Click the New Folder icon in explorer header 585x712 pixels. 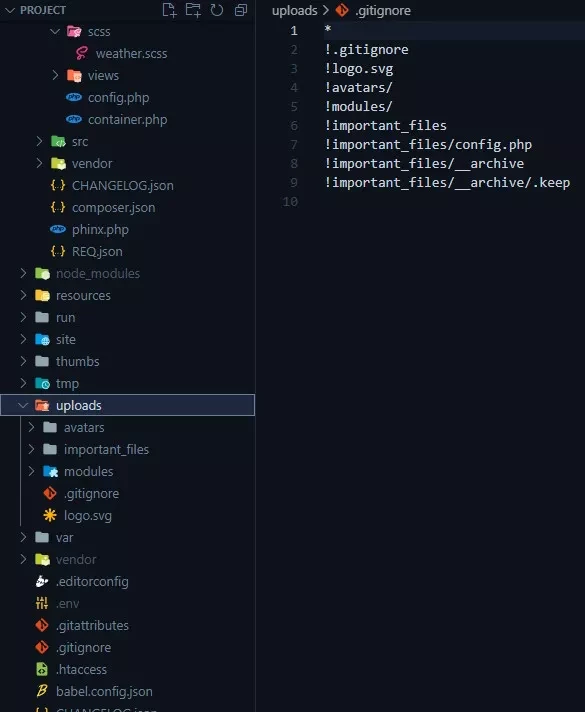(x=193, y=10)
